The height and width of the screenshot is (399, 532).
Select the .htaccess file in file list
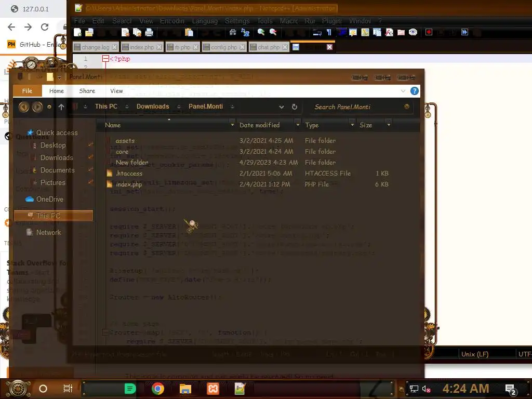pyautogui.click(x=129, y=174)
